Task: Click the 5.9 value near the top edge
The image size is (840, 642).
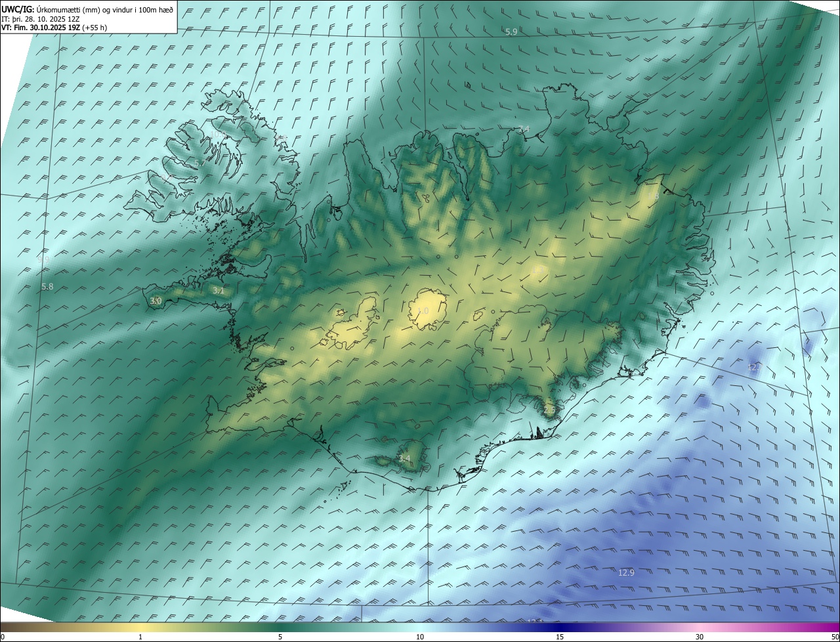Action: pos(511,32)
